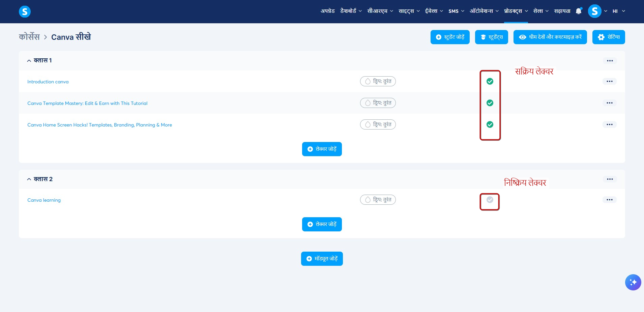Image resolution: width=644 pixels, height=312 pixels.
Task: Click the Canva सीखे course title
Action: (71, 37)
